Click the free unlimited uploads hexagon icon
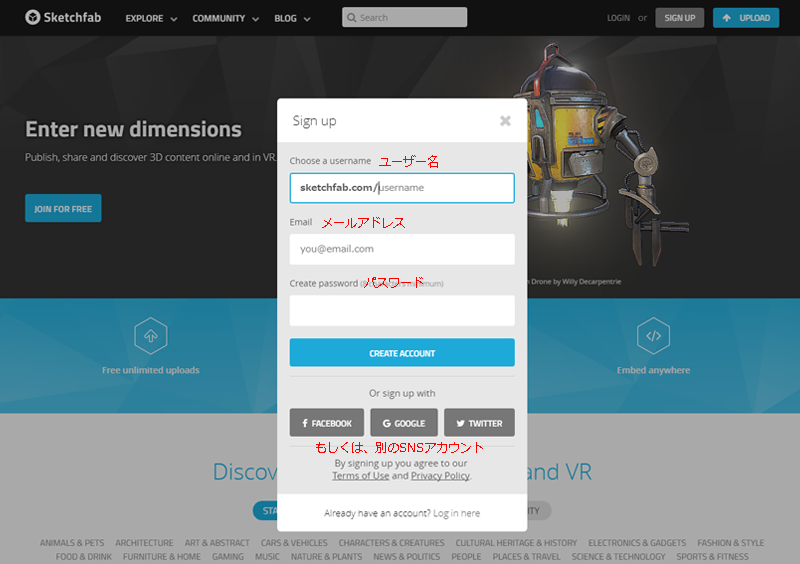This screenshot has height=564, width=800. tap(151, 335)
